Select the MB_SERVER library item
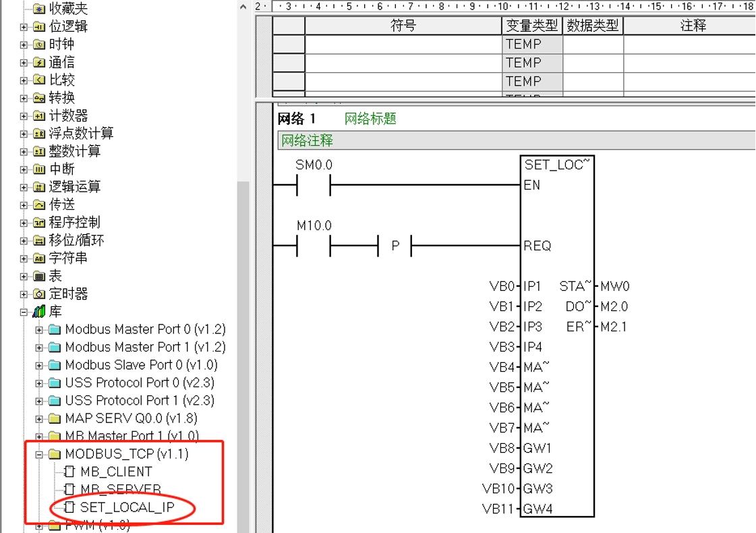Screen dimensions: 756x533 120,489
